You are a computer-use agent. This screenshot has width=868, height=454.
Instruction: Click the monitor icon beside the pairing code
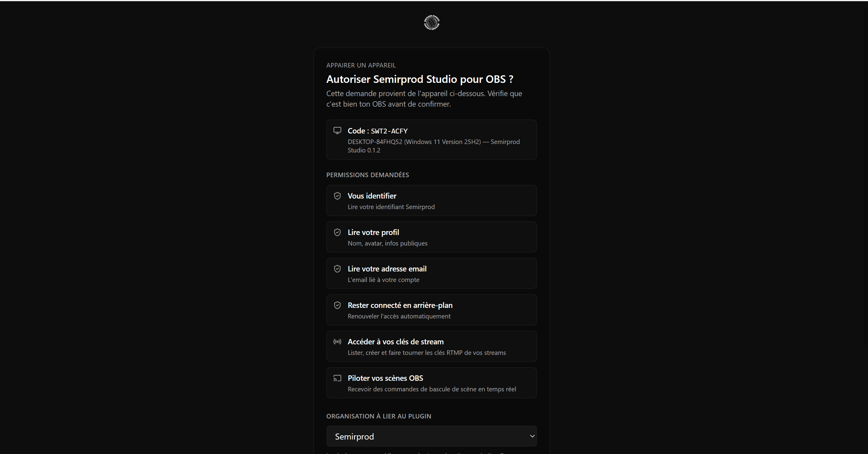pyautogui.click(x=337, y=131)
